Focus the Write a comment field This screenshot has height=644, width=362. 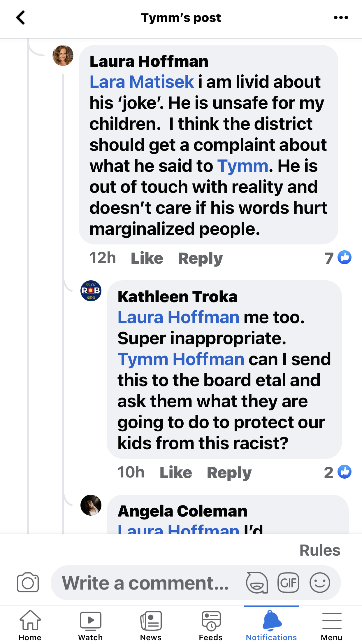[x=146, y=583]
